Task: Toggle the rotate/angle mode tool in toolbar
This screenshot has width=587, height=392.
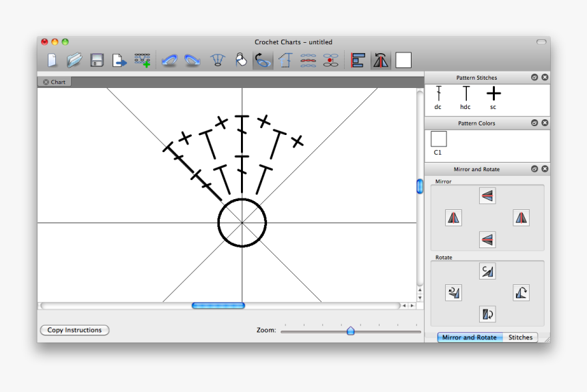Action: 262,61
